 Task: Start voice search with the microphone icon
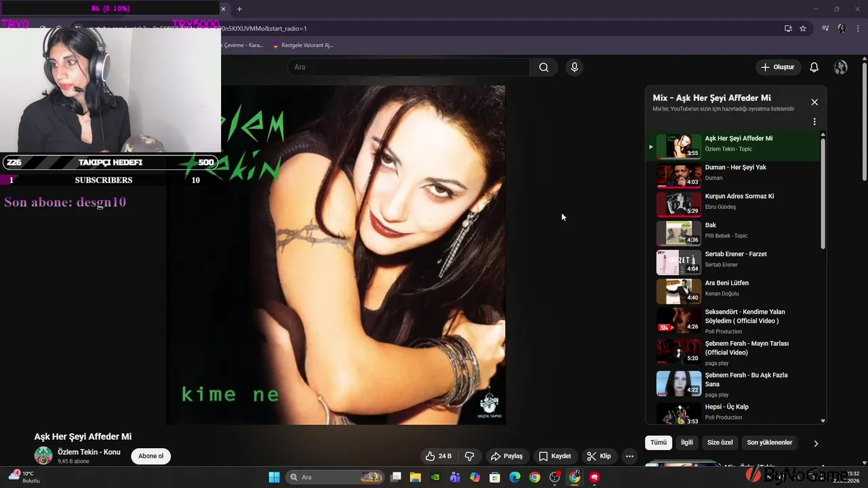tap(574, 67)
